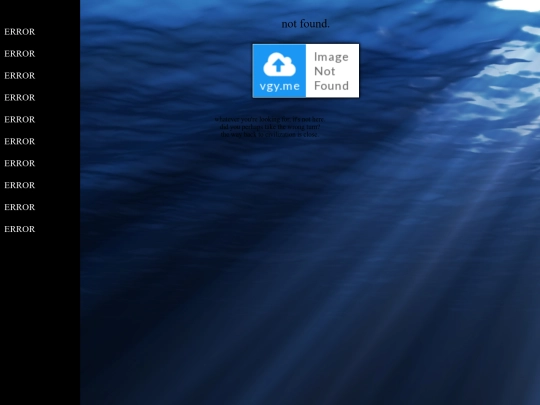This screenshot has height=405, width=540.
Task: Open the topmost ERROR link in sidebar
Action: point(20,32)
